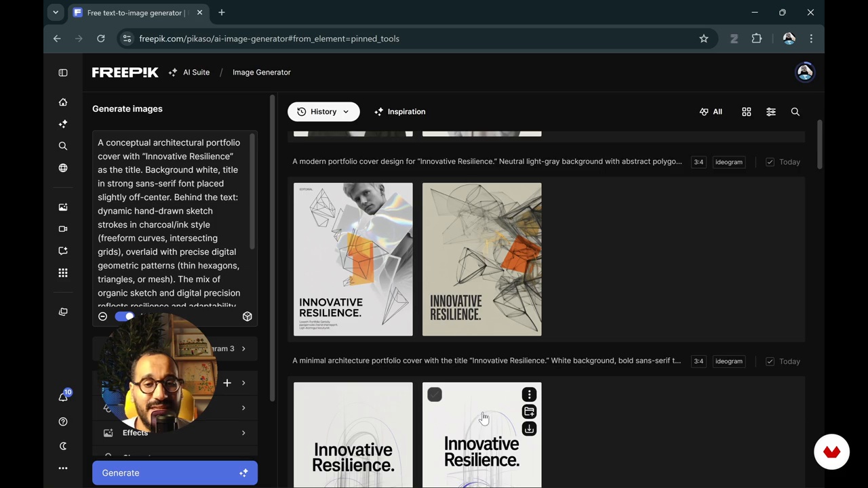Toggle dark mode moon icon
868x488 pixels.
pyautogui.click(x=63, y=446)
